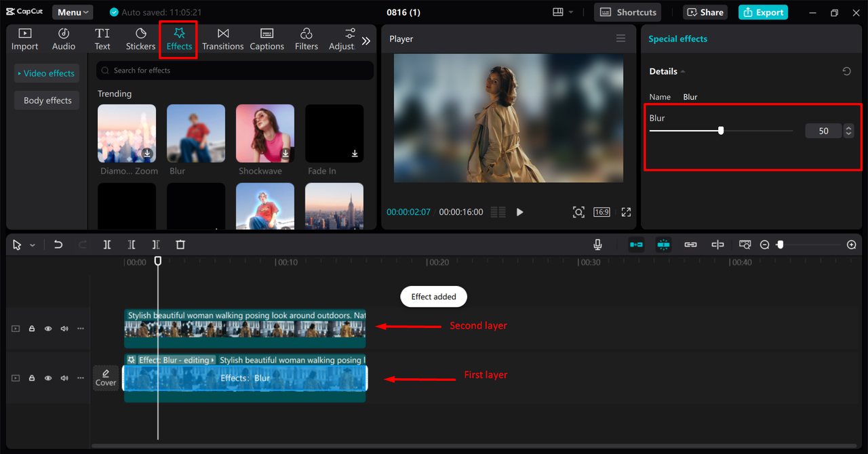Open the 16:9 aspect ratio selector

click(x=601, y=212)
